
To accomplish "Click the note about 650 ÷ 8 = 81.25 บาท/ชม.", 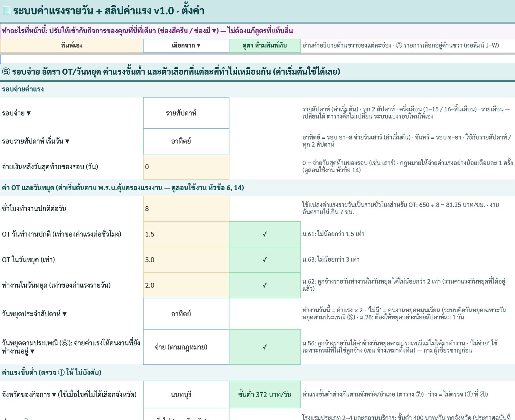I will 401,208.
